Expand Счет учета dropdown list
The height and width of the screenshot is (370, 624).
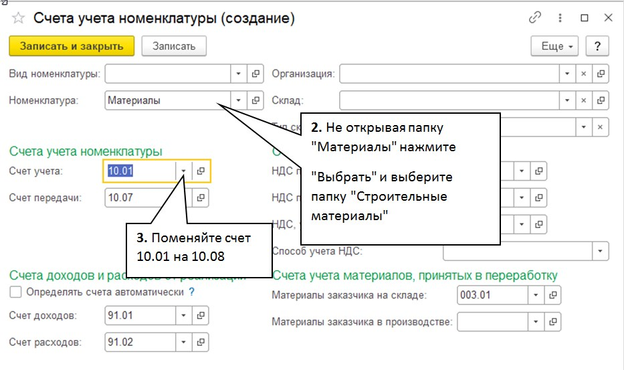[x=183, y=171]
